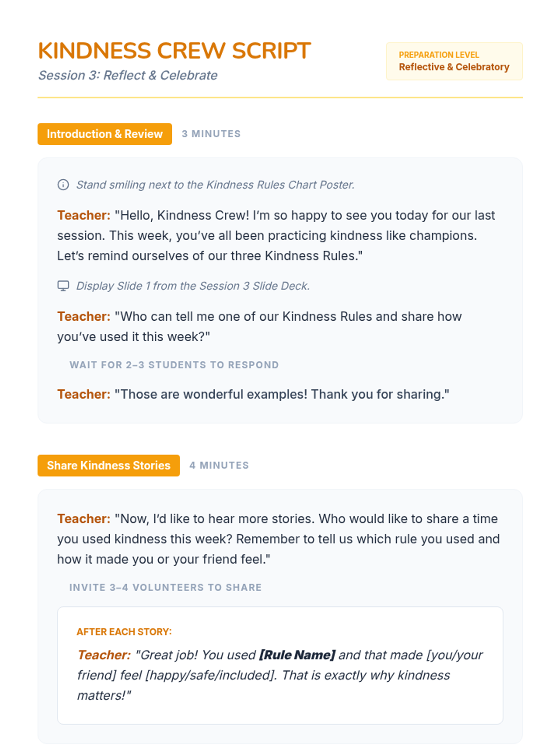Click the INVITE 3–4 VOLUNTEERS TO SHARE note
Image resolution: width=560 pixels, height=747 pixels.
165,587
